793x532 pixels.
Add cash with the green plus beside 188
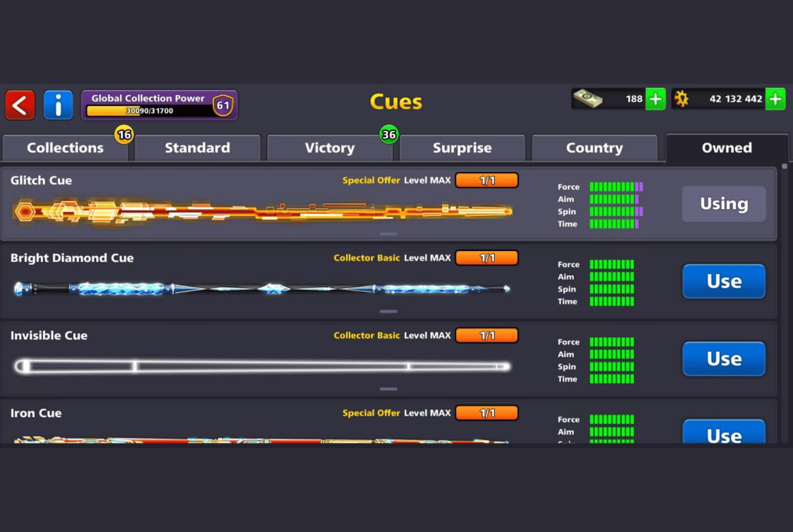pos(655,99)
